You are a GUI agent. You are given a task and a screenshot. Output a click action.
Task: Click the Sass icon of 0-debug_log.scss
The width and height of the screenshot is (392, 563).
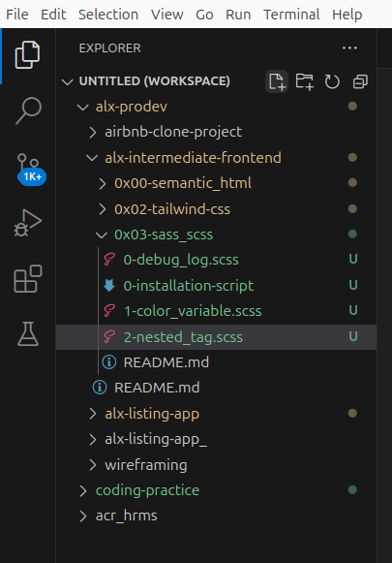[109, 260]
